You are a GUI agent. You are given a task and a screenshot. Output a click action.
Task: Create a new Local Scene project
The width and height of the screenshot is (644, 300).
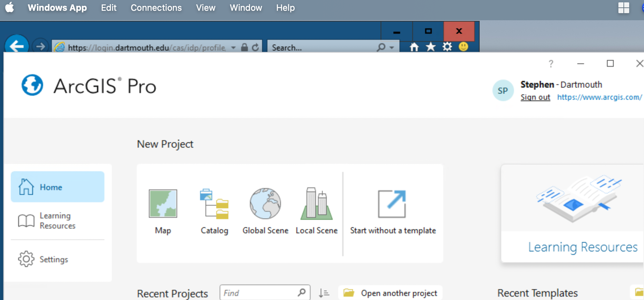(317, 212)
